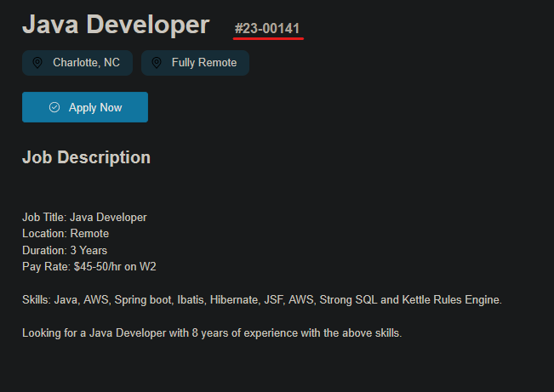Select the Fully Remote tag
Image resolution: width=554 pixels, height=392 pixels.
pyautogui.click(x=195, y=63)
